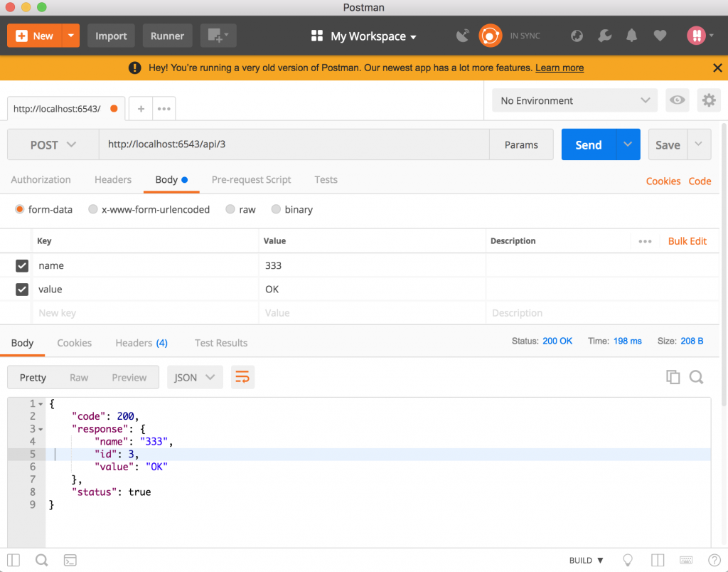Screen dimensions: 728x572
Task: Switch response view to Preview
Action: pyautogui.click(x=129, y=377)
